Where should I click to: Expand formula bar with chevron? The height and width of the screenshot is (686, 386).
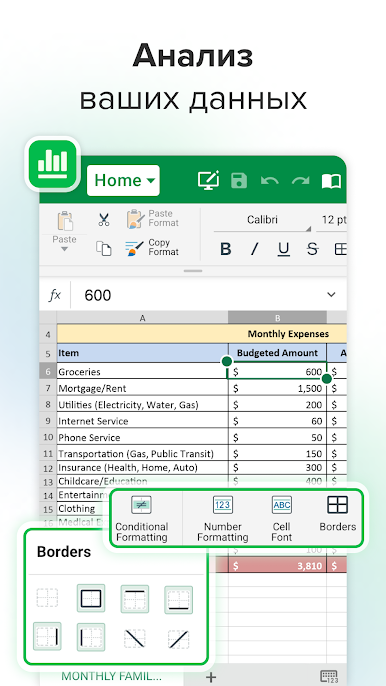tap(331, 294)
